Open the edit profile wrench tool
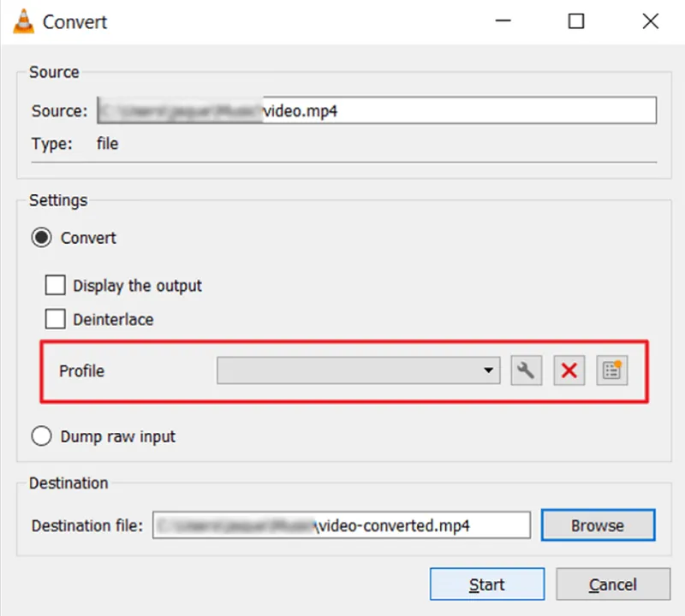The width and height of the screenshot is (685, 616). point(527,370)
